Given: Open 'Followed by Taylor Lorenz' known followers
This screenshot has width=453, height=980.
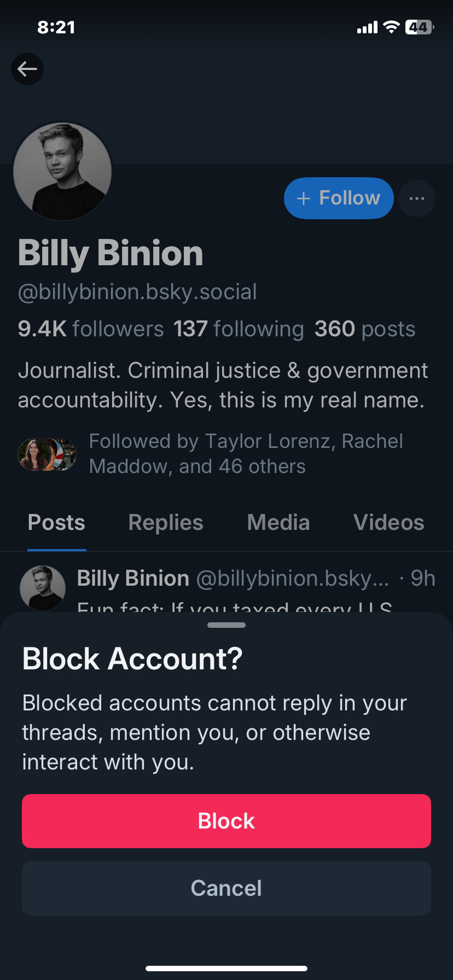Looking at the screenshot, I should point(246,453).
